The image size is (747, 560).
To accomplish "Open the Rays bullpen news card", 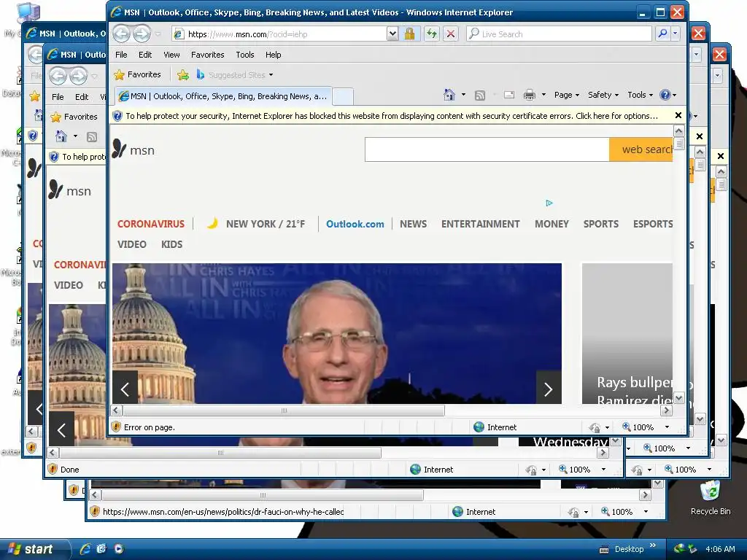I will (x=627, y=333).
